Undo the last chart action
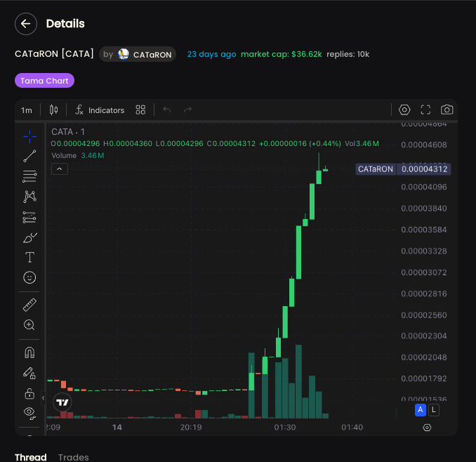This screenshot has height=462, width=476. (x=166, y=110)
